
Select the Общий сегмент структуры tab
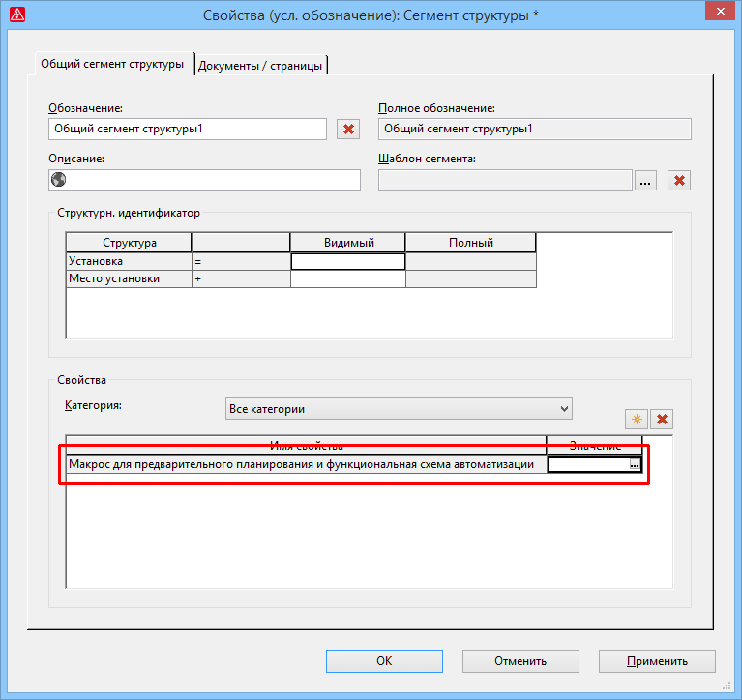click(112, 64)
